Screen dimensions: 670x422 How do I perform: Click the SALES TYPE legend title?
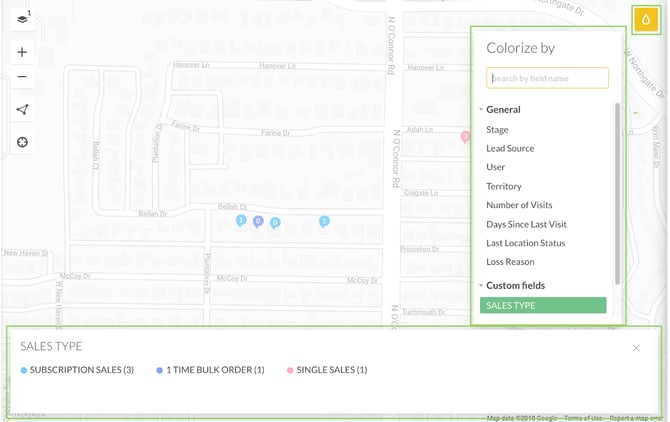tap(51, 346)
